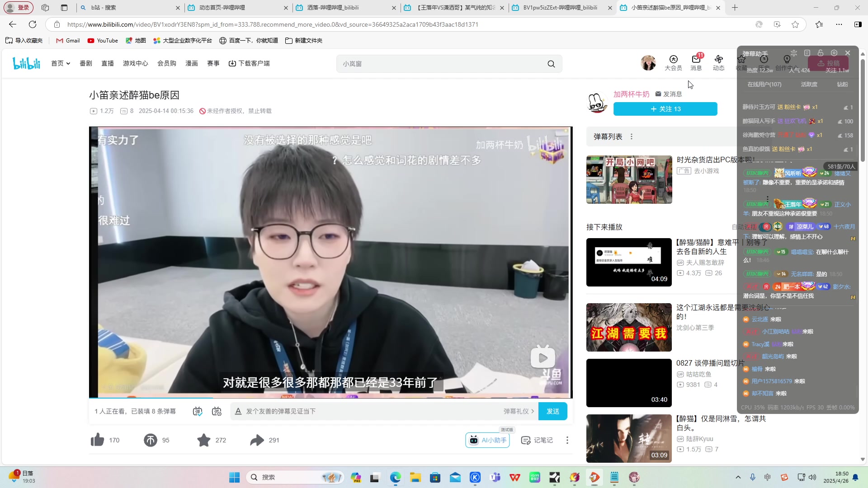This screenshot has height=488, width=868.
Task: Open user avatar in the header
Action: pos(648,63)
